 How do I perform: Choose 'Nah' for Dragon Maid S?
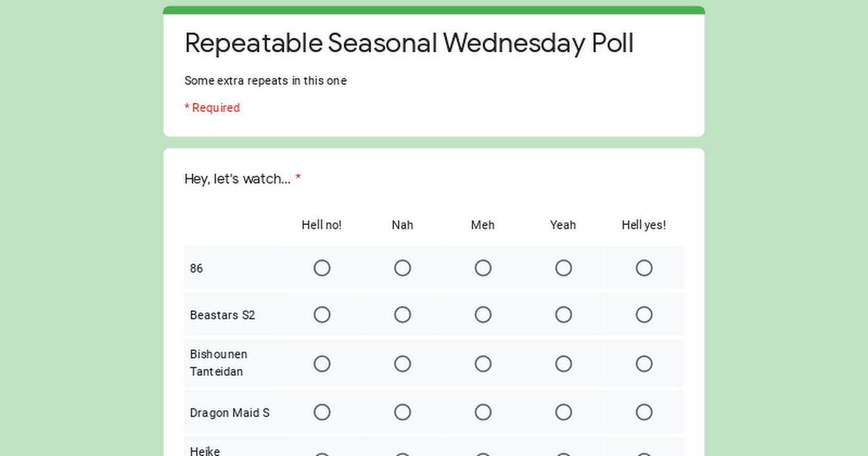coord(402,413)
